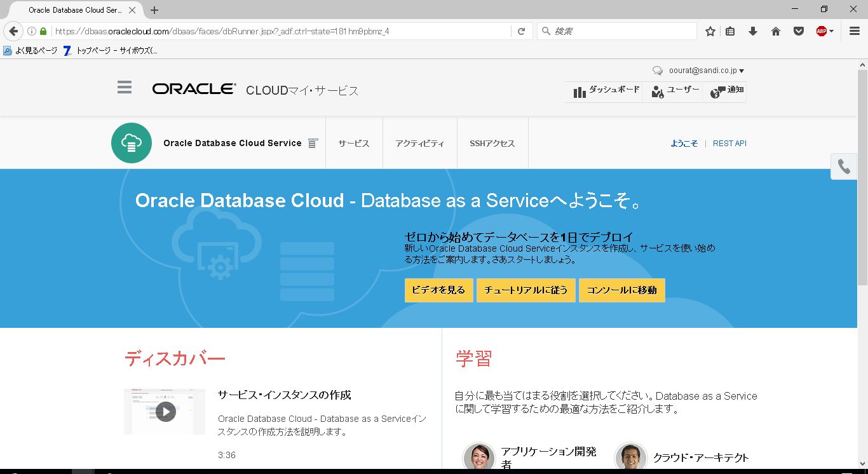Open the トップページ - サイボウズ bookmark
The width and height of the screenshot is (868, 474).
[111, 51]
